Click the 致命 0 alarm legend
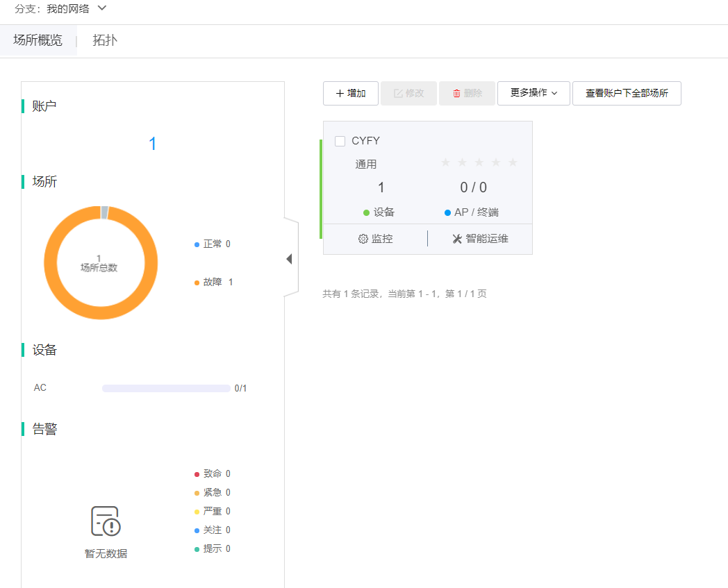The image size is (728, 588). (x=212, y=474)
